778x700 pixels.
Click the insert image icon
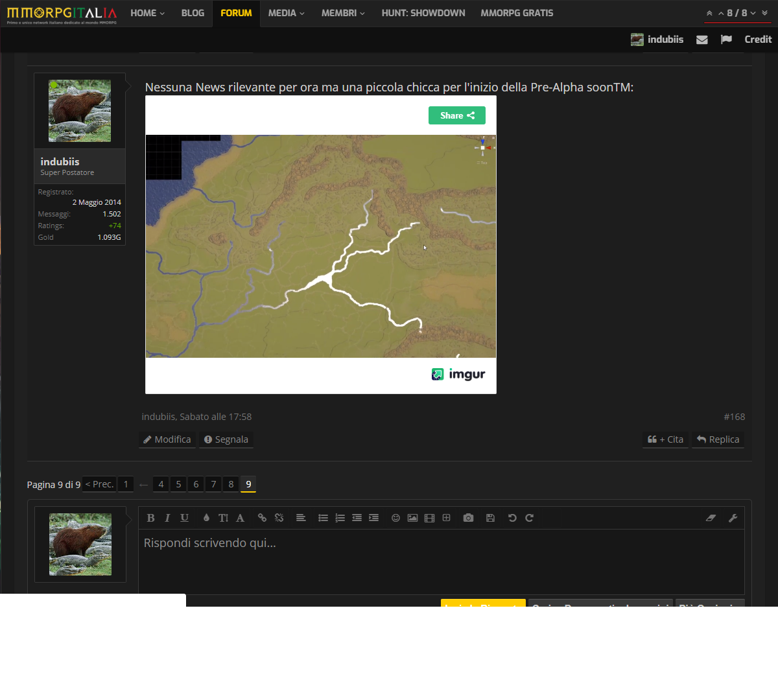tap(412, 518)
